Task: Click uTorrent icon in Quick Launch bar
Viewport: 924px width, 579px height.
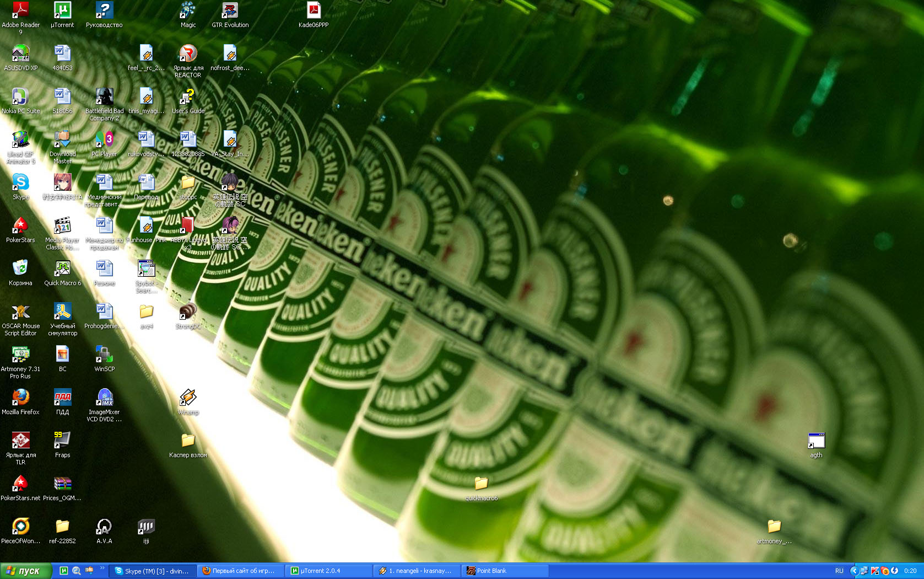Action: click(x=64, y=571)
